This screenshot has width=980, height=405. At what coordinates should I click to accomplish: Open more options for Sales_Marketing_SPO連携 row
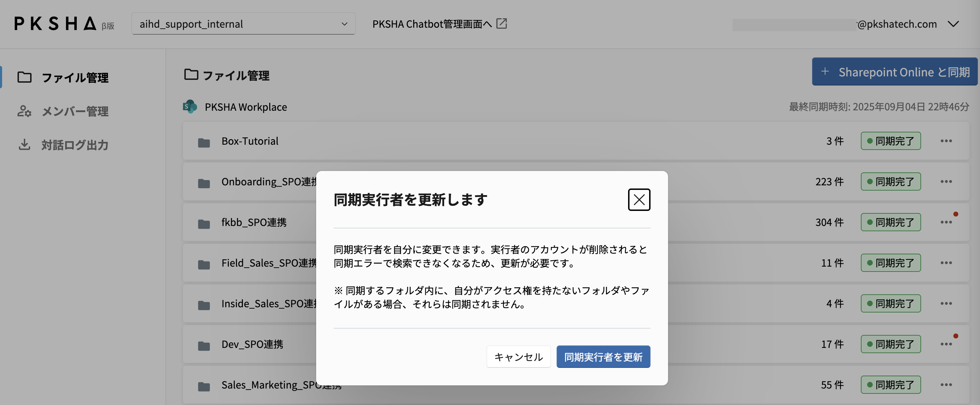pos(946,385)
